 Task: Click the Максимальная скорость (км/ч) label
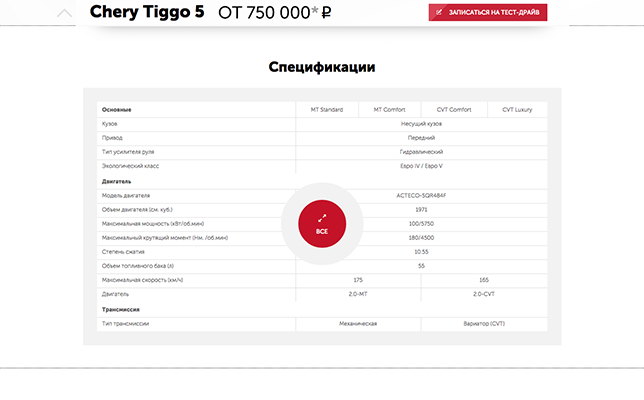pos(143,280)
